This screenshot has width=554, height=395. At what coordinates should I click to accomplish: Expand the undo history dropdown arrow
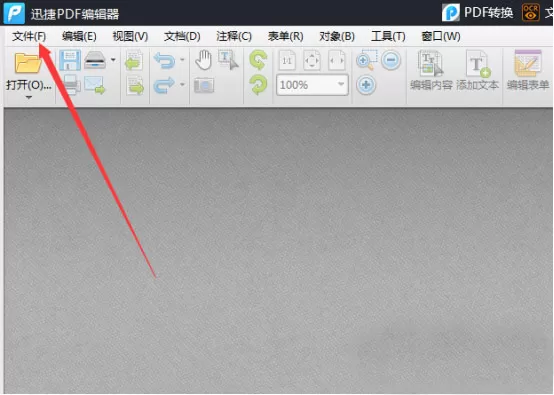pos(182,60)
